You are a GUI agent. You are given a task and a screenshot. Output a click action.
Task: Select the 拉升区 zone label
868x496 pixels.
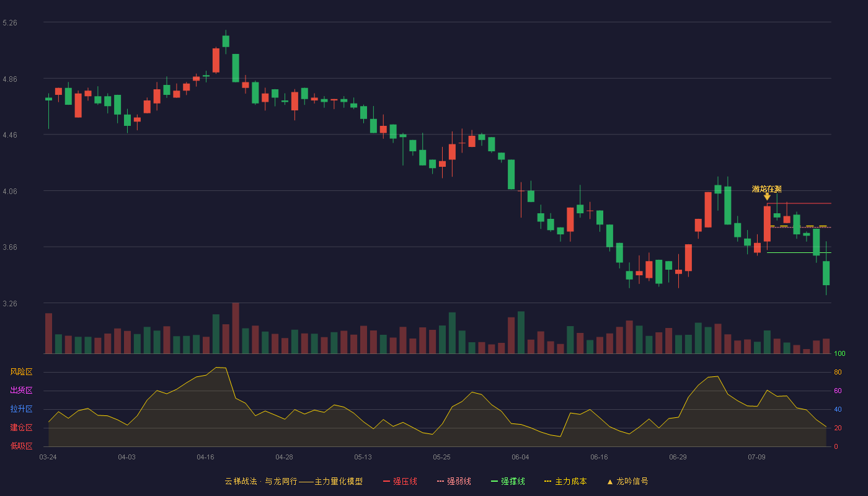click(21, 409)
